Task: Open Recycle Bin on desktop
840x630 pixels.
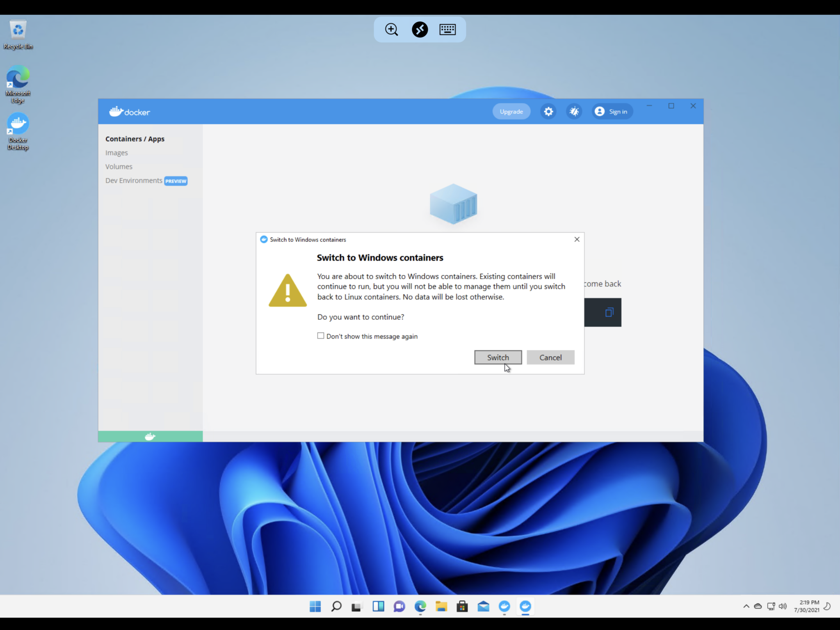Action: pyautogui.click(x=18, y=35)
